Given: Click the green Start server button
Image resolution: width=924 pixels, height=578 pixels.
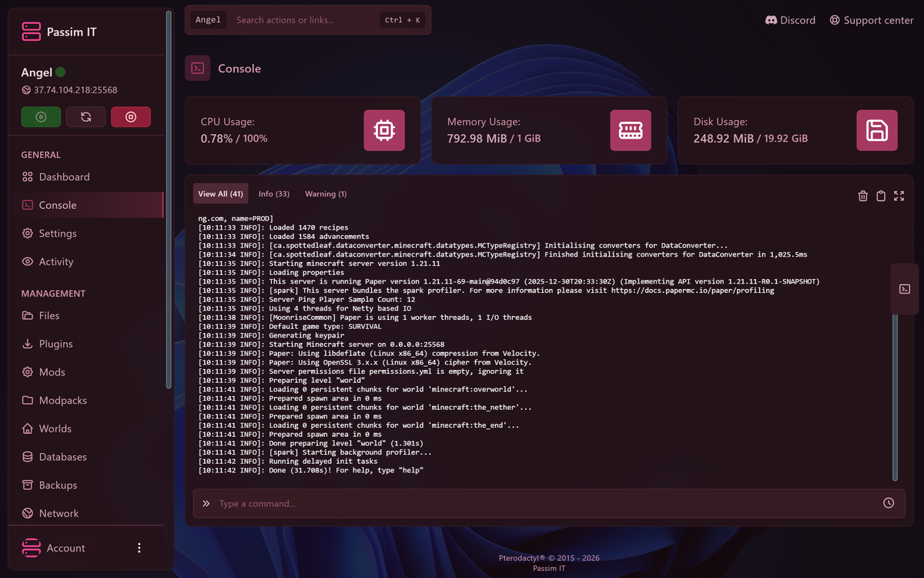Looking at the screenshot, I should [x=41, y=117].
